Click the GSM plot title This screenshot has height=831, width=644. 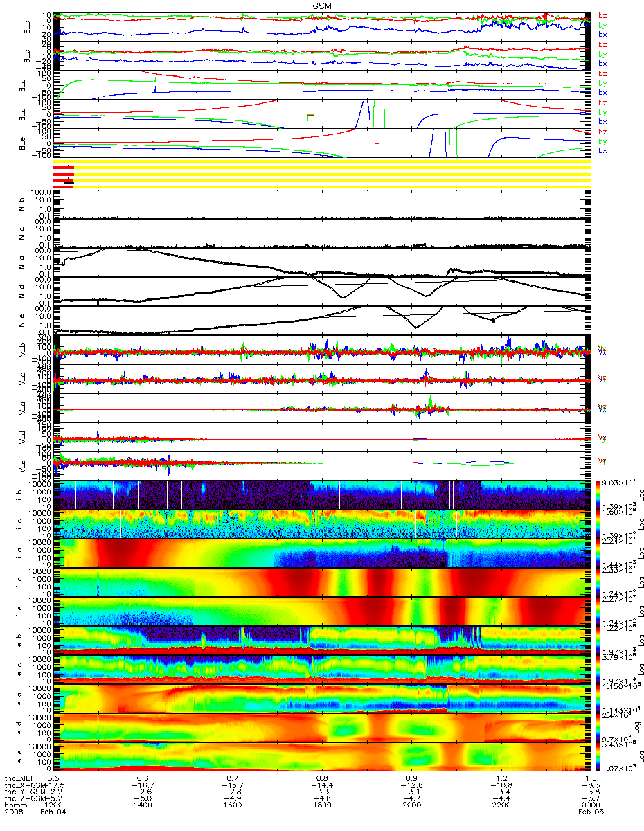pos(321,5)
